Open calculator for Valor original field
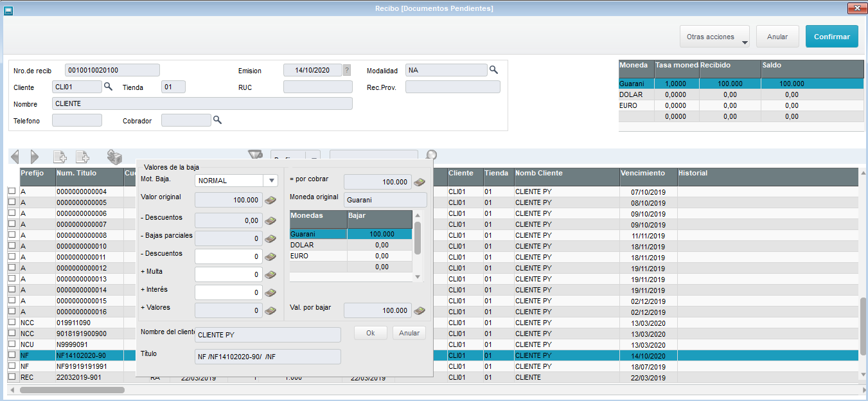Image resolution: width=868 pixels, height=401 pixels. click(x=270, y=200)
